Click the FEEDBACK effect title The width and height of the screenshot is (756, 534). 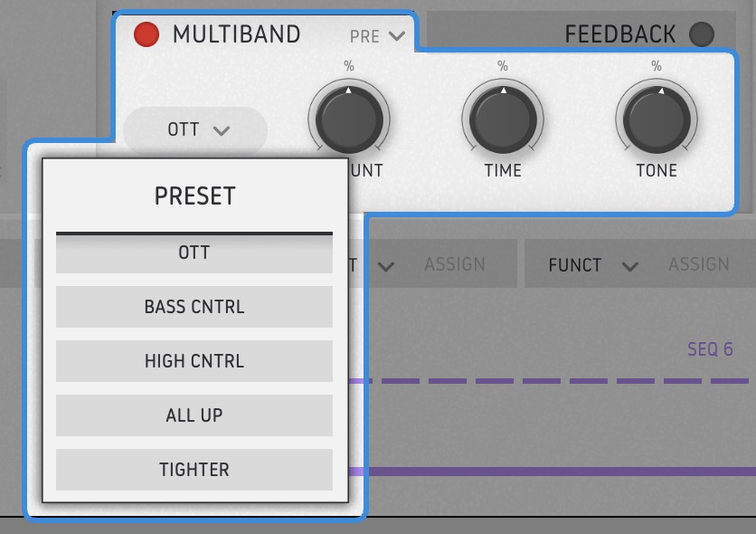click(x=619, y=34)
